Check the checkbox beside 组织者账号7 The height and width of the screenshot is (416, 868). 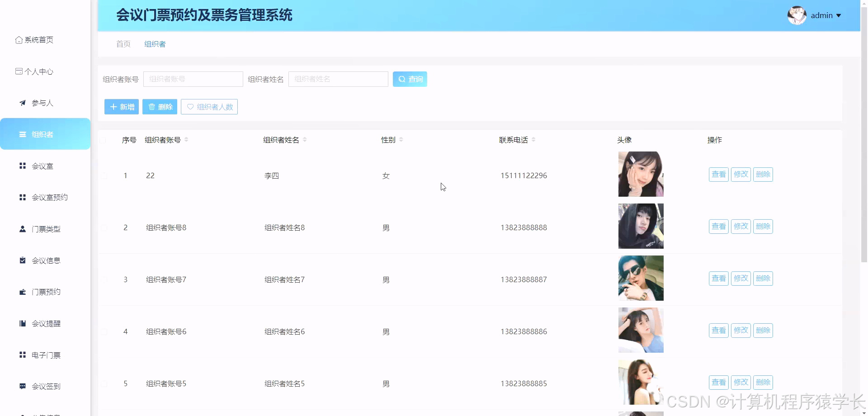104,279
